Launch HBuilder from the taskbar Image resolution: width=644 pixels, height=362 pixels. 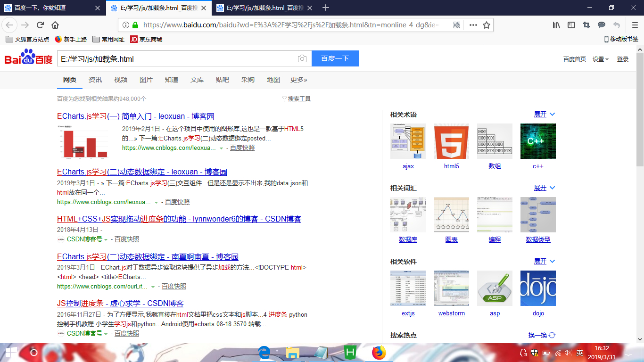click(350, 352)
